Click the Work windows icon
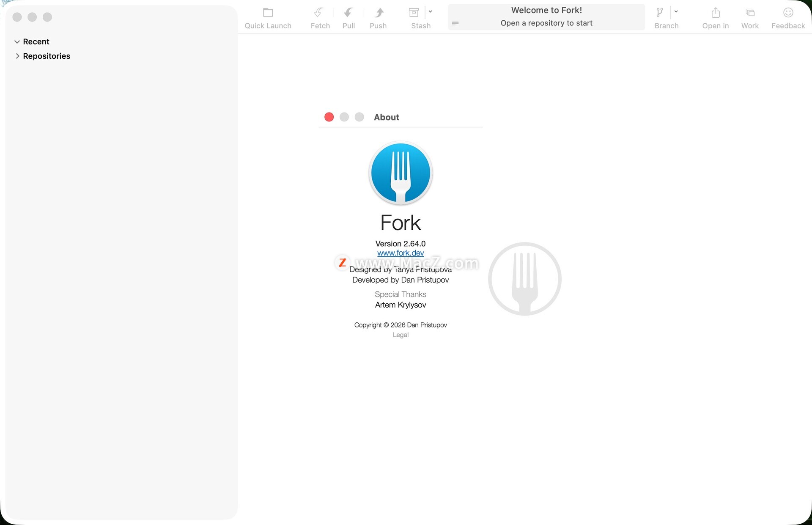 [x=750, y=13]
